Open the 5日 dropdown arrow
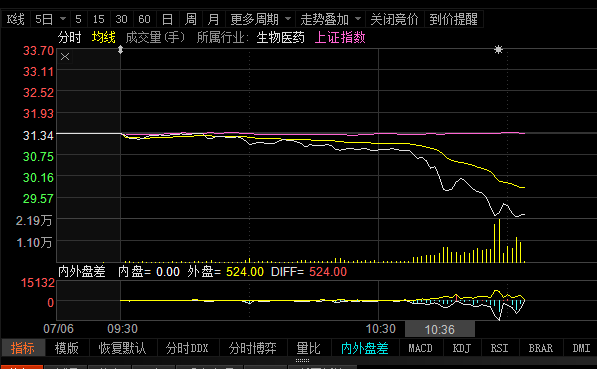597x369 pixels. (x=63, y=19)
